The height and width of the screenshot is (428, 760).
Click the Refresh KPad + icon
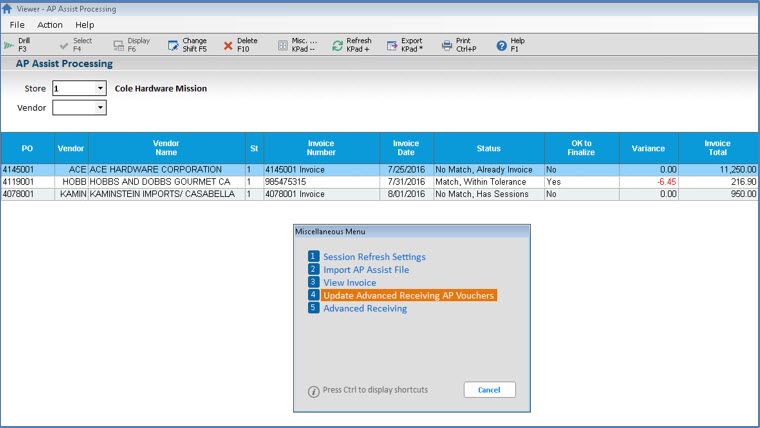pyautogui.click(x=338, y=45)
